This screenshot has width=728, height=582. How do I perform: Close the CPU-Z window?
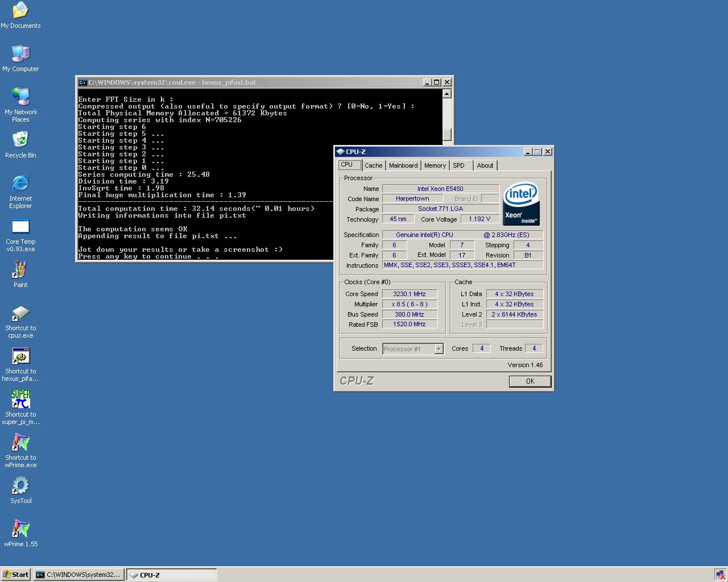point(547,152)
